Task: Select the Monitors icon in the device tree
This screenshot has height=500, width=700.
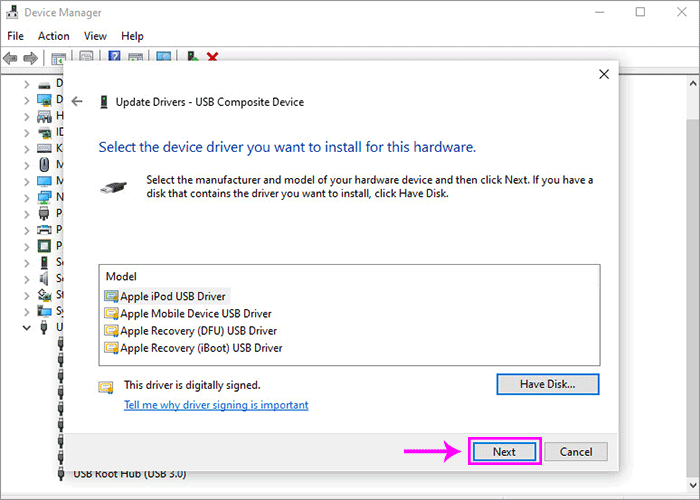Action: click(44, 181)
